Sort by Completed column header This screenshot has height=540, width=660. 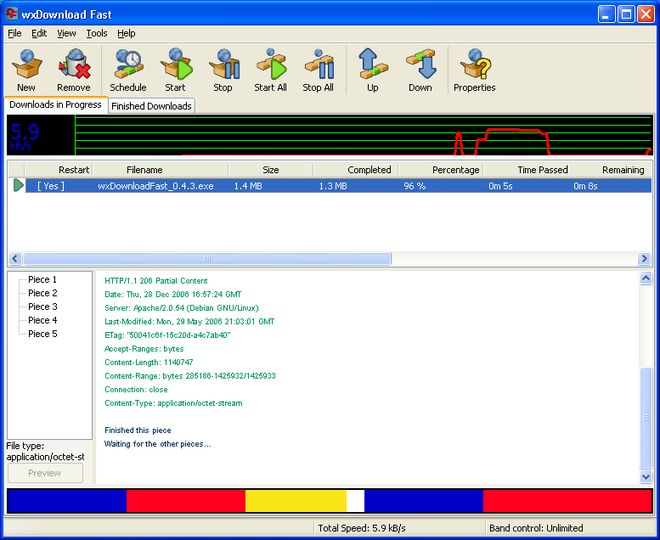click(x=355, y=170)
